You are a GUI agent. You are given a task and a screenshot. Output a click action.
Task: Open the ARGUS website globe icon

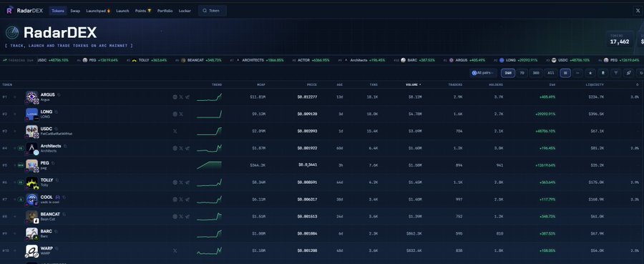pos(175,97)
